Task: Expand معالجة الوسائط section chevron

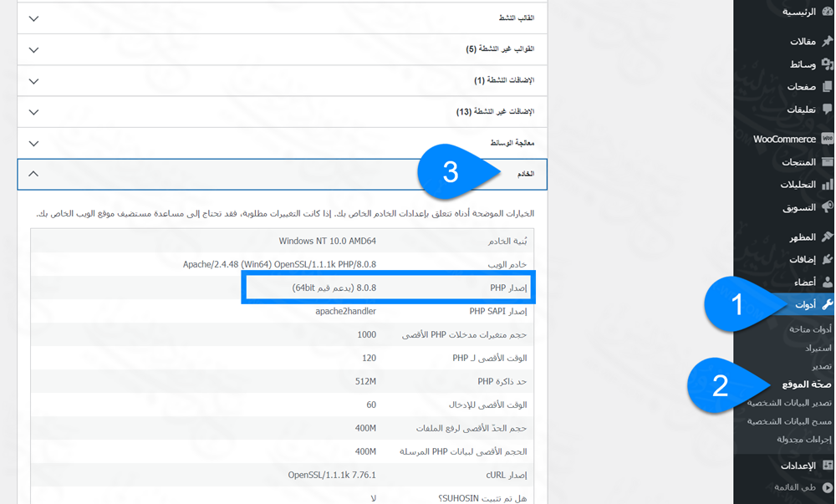Action: (33, 143)
